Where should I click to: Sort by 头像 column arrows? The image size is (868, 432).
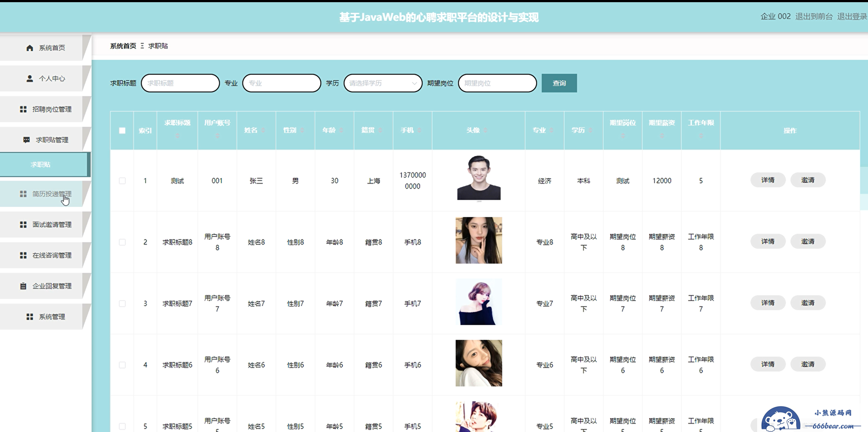click(x=486, y=130)
